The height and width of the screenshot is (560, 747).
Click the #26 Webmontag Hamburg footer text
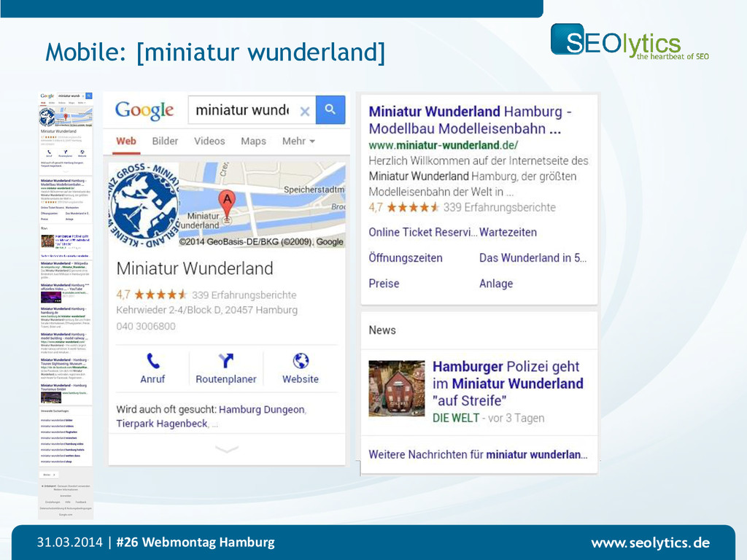pyautogui.click(x=196, y=542)
